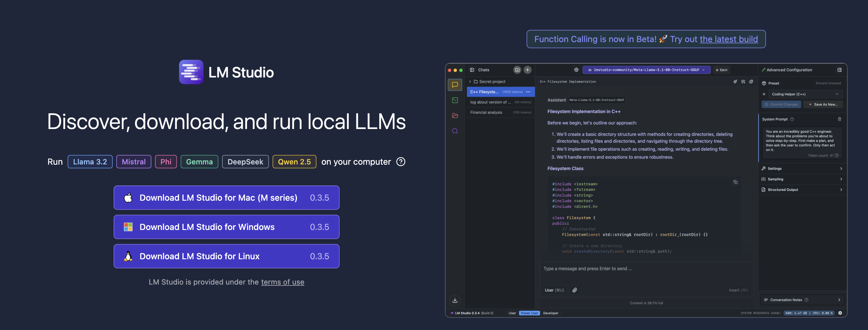Image resolution: width=868 pixels, height=330 pixels.
Task: Expand the Sampling section
Action: click(x=802, y=179)
